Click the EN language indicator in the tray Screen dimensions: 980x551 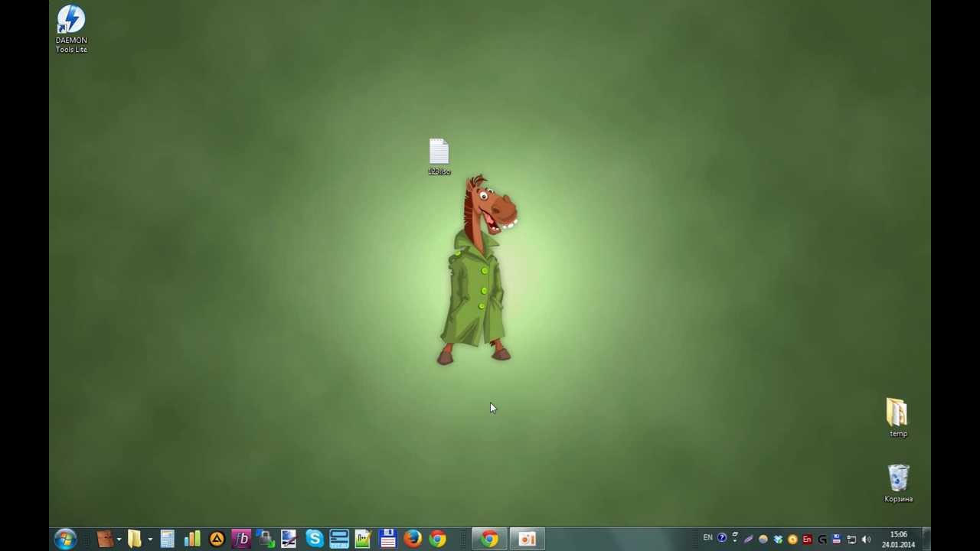pos(707,538)
